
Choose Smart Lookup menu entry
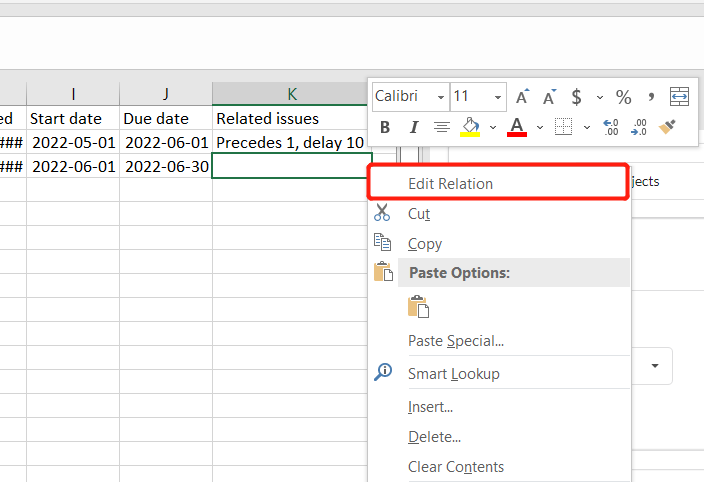pyautogui.click(x=498, y=373)
